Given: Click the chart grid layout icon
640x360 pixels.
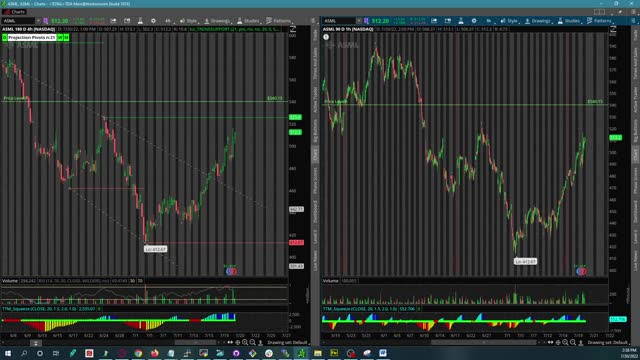Looking at the screenshot, I should click(599, 12).
